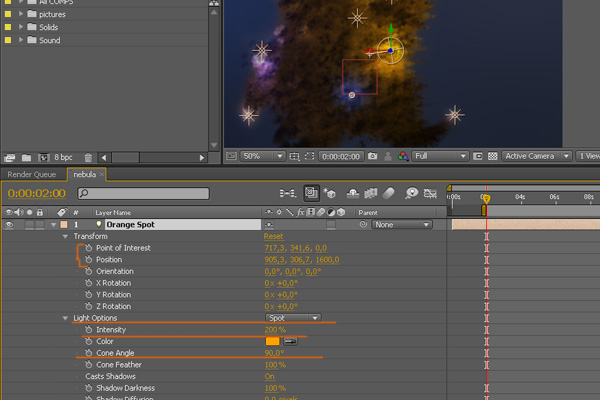Delete selected project item with trash icon
The height and width of the screenshot is (400, 600).
pyautogui.click(x=88, y=158)
